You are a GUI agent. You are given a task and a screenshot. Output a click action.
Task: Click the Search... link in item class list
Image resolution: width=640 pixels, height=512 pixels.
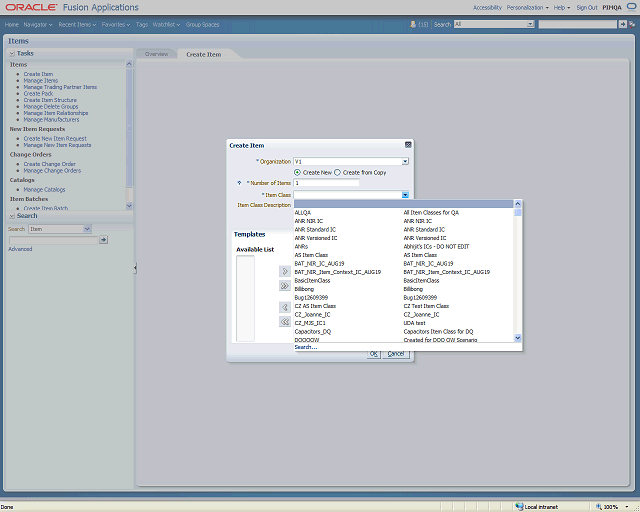(x=306, y=347)
